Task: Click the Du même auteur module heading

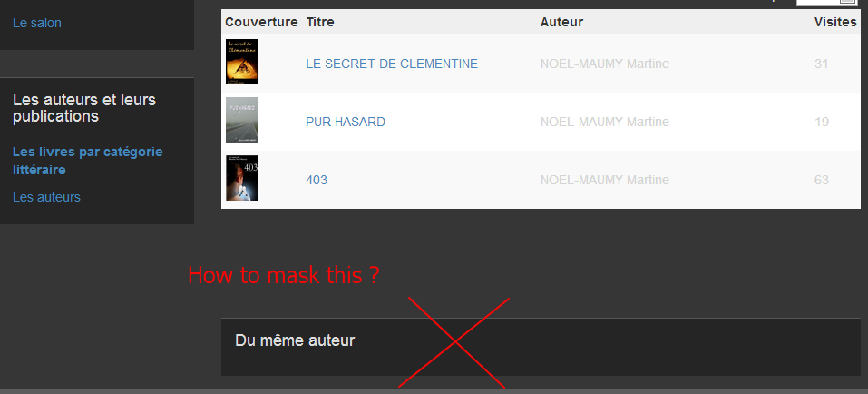Action: [x=295, y=340]
